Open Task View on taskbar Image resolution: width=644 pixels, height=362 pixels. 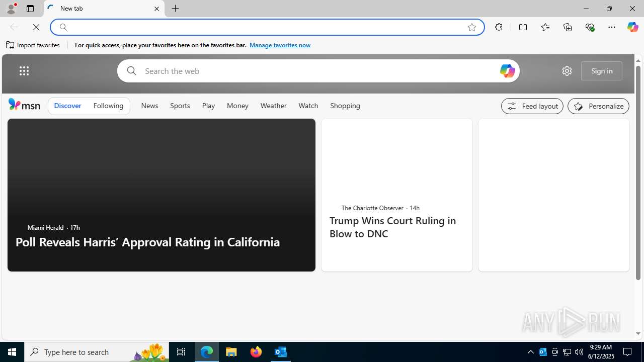click(181, 352)
